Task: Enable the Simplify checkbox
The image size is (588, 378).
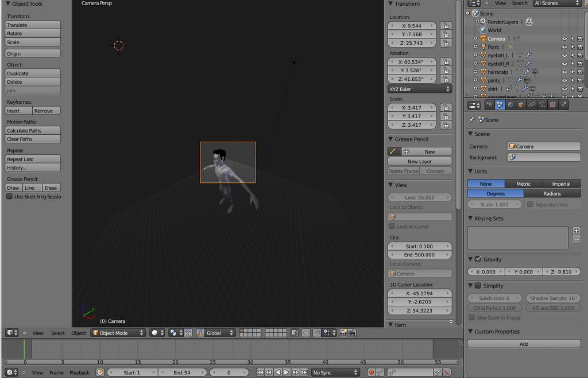Action: [478, 286]
